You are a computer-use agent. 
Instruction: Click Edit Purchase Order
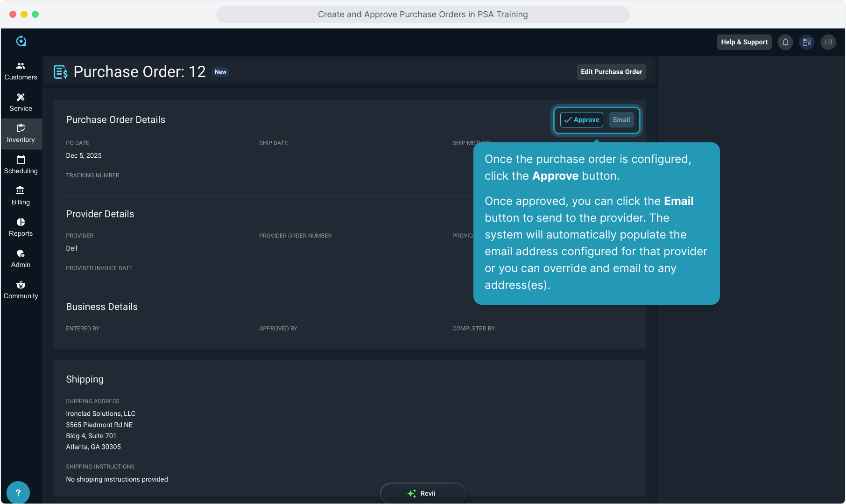point(611,72)
